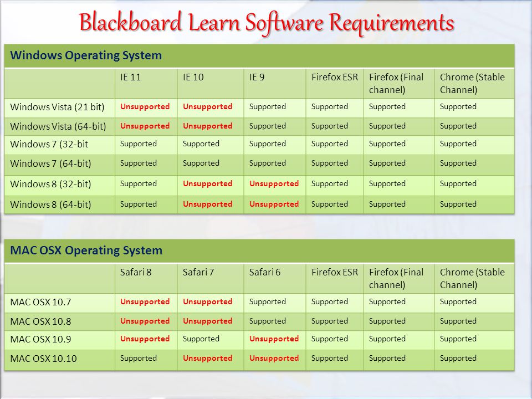532x399 pixels.
Task: Click "Unsupported" for Vista (21 bit) under IE 10
Action: (x=208, y=107)
